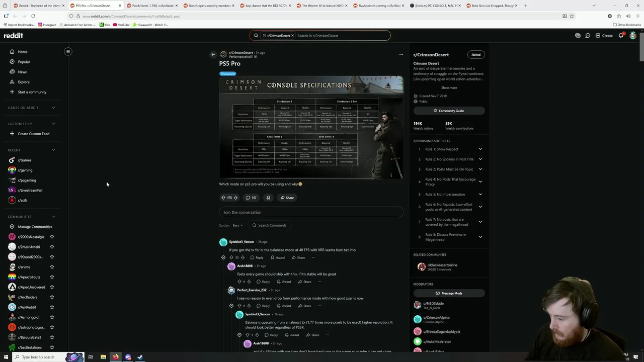Open Community Guide
The image size is (644, 362).
click(x=449, y=111)
